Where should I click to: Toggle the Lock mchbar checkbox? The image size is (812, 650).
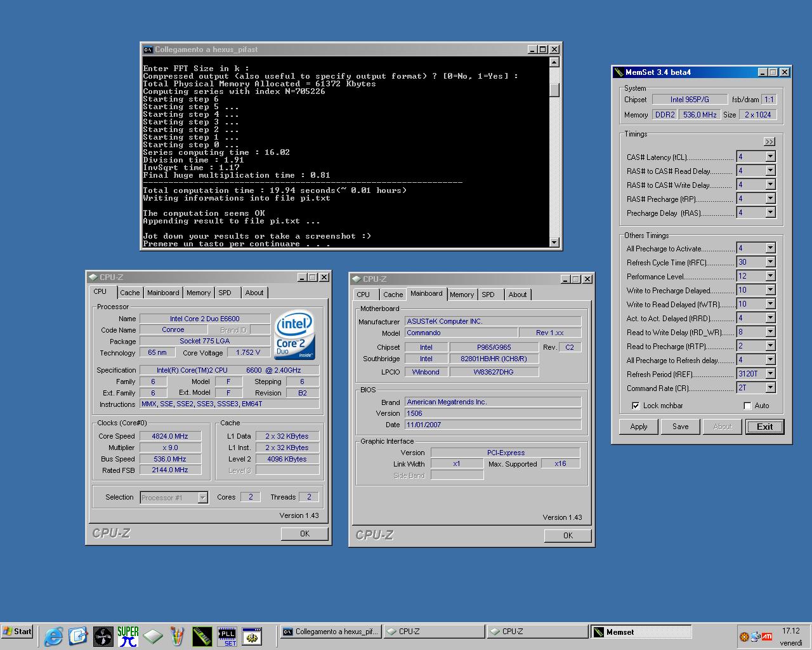[x=636, y=406]
